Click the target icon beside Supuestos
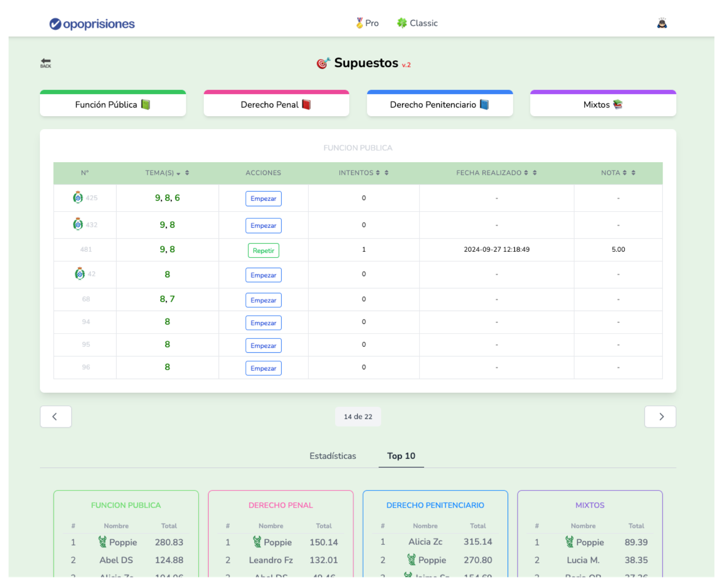This screenshot has width=723, height=588. [323, 63]
